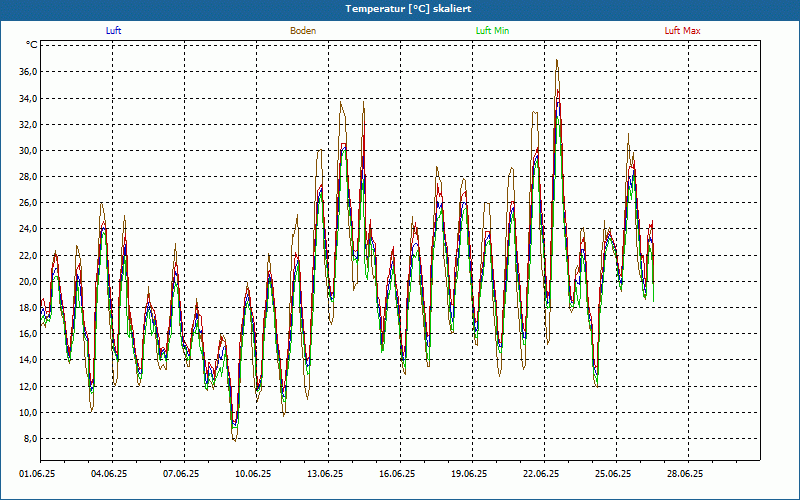Click the date label 22.06.25
The image size is (800, 500).
click(x=540, y=474)
